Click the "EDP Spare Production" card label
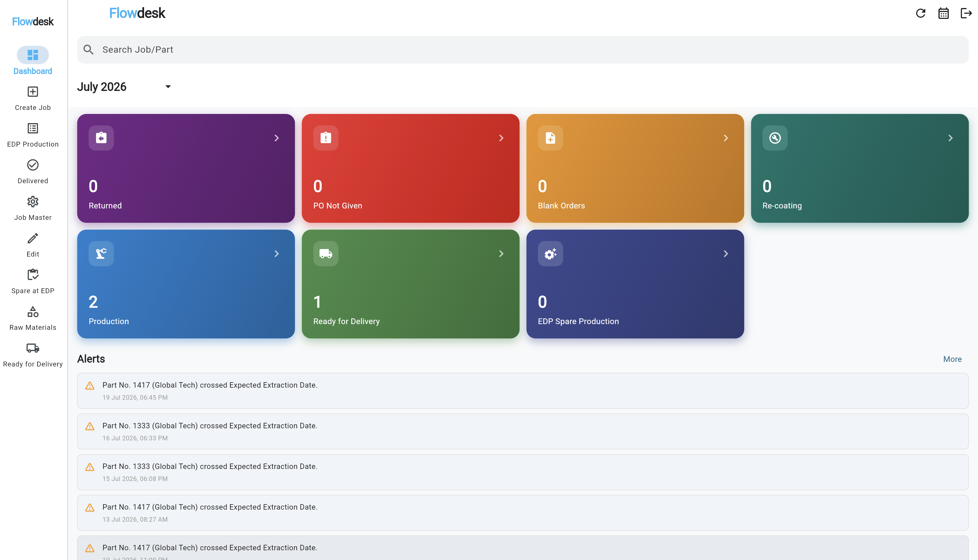The height and width of the screenshot is (560, 978). (578, 322)
